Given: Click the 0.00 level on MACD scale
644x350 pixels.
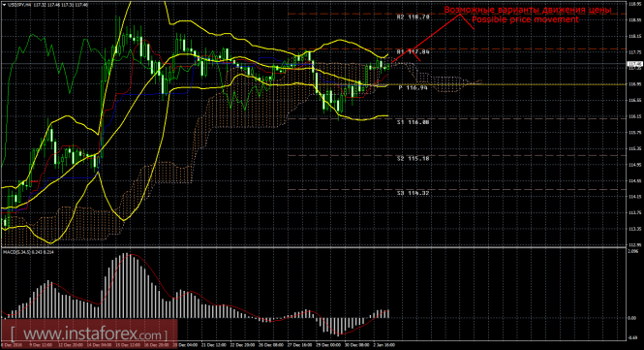Looking at the screenshot, I should [632, 318].
